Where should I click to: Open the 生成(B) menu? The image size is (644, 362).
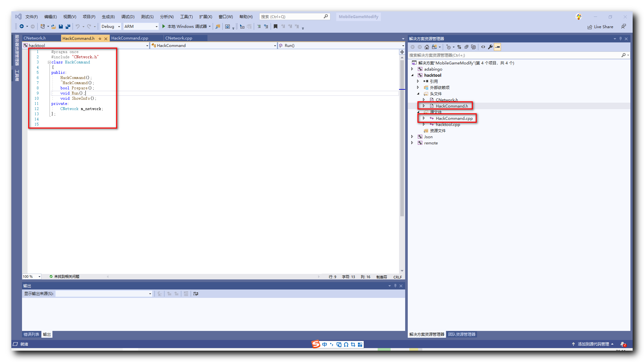(108, 17)
